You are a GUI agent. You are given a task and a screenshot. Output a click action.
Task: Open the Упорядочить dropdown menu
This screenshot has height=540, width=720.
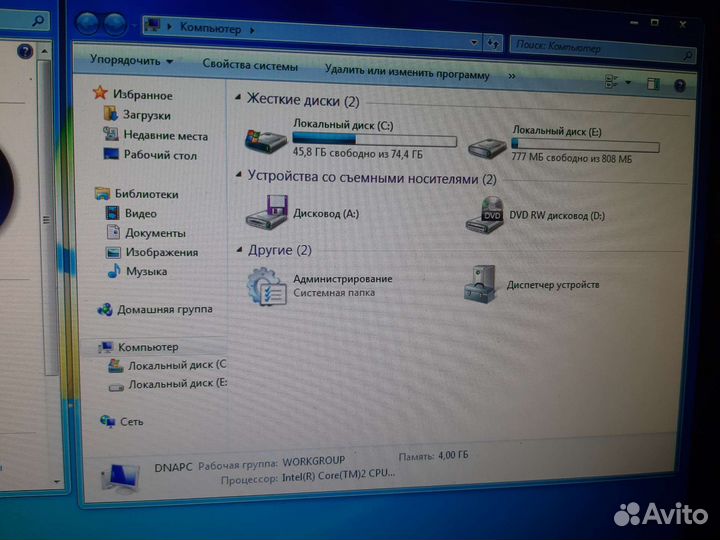tap(130, 61)
